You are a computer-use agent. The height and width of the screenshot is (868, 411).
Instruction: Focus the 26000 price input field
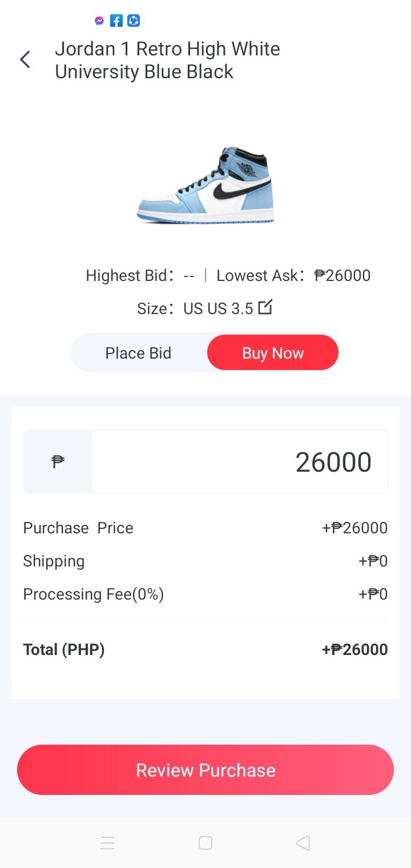pos(240,462)
